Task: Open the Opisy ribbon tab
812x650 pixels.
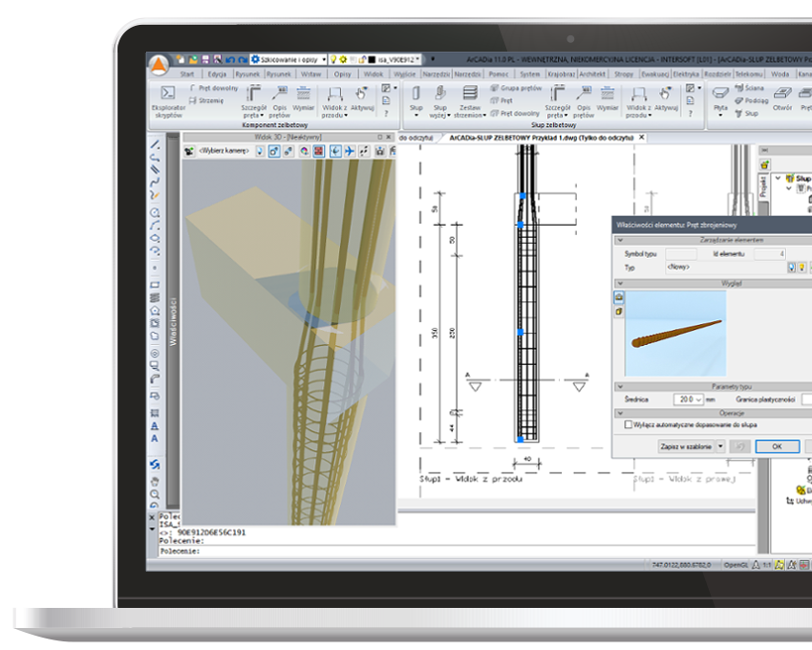Action: pyautogui.click(x=342, y=75)
